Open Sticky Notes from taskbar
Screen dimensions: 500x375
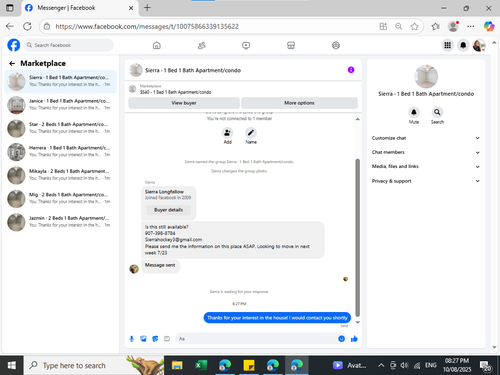pyautogui.click(x=249, y=366)
